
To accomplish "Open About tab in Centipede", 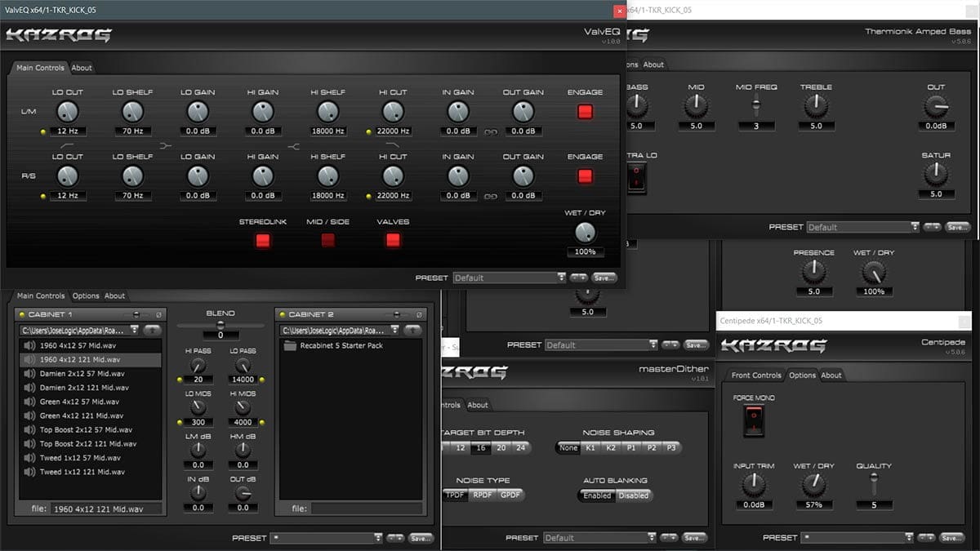I will pyautogui.click(x=831, y=375).
